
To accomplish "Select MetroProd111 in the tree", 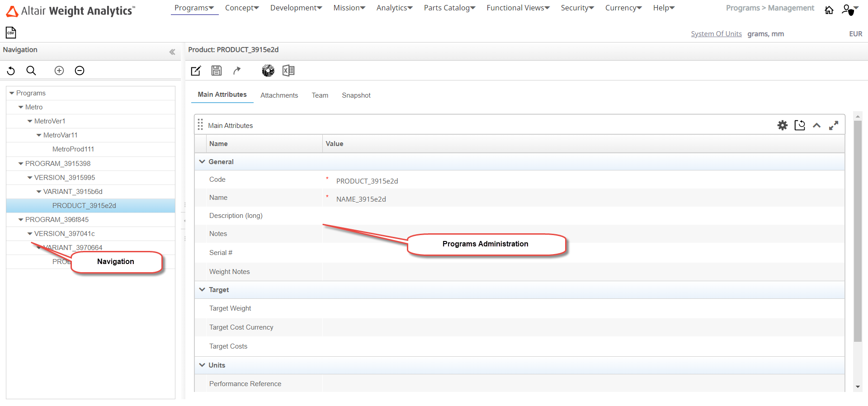I will 73,149.
